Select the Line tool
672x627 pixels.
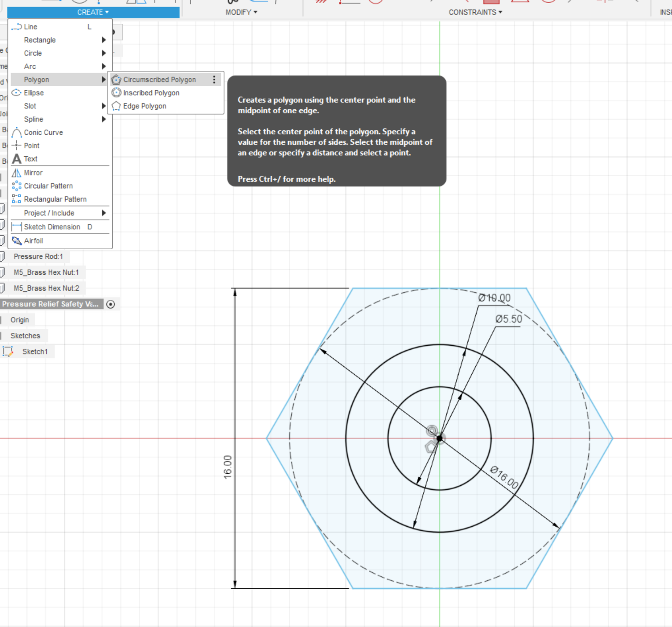coord(30,26)
